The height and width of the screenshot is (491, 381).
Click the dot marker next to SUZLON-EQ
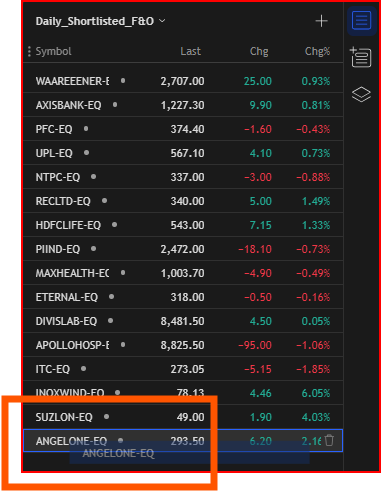coord(106,416)
